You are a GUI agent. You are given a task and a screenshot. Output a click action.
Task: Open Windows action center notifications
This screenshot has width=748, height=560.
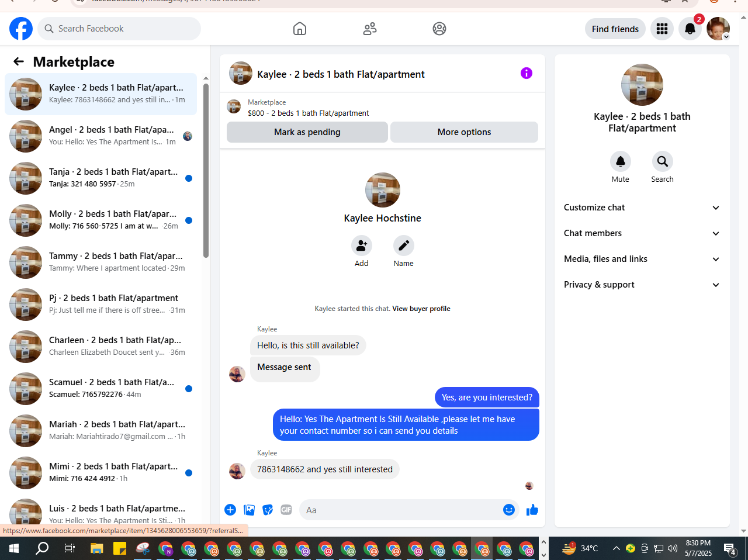click(730, 548)
